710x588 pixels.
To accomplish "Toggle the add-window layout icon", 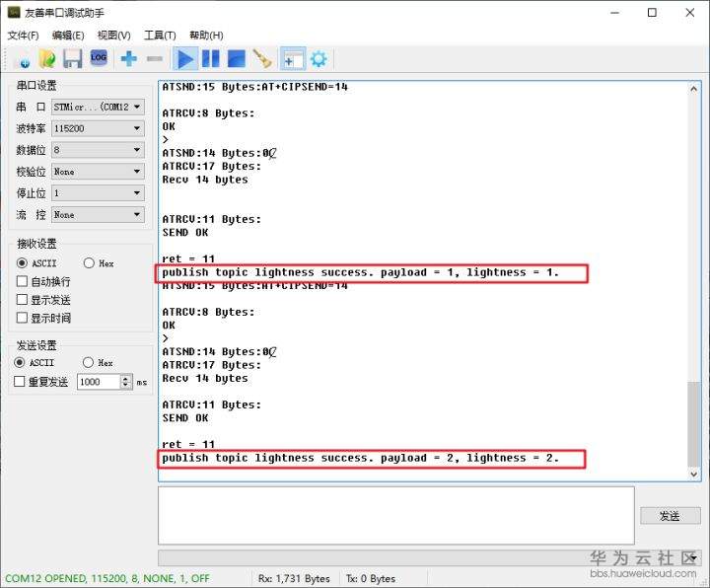I will pos(293,59).
